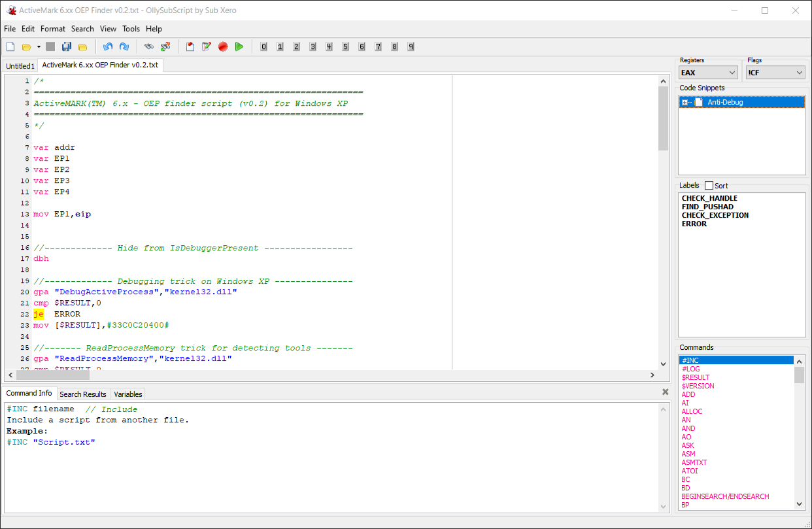Viewport: 812px width, 529px height.
Task: Jump to FIND_PUSHAD label
Action: [x=707, y=207]
